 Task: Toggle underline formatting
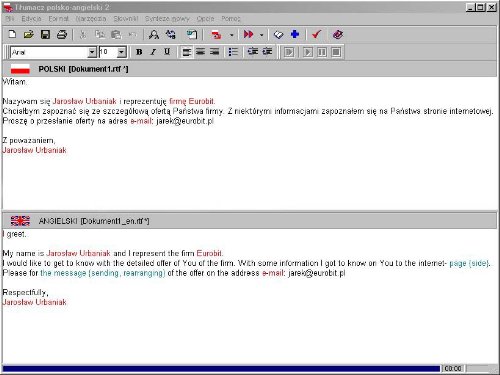pos(167,52)
